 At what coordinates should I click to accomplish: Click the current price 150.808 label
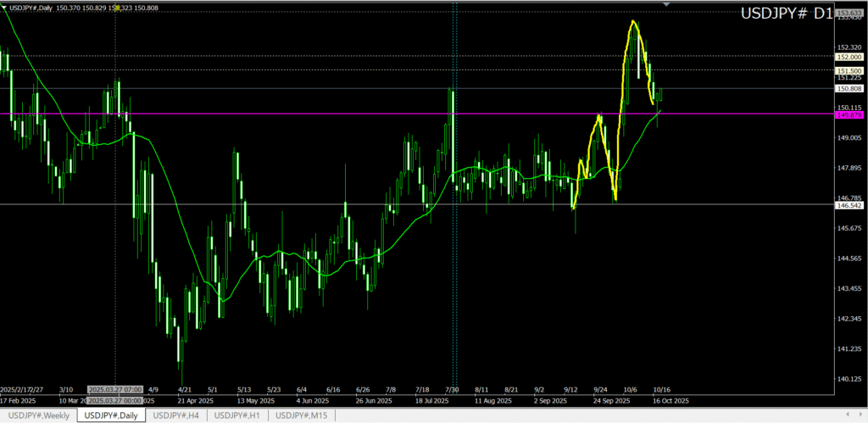tap(849, 88)
